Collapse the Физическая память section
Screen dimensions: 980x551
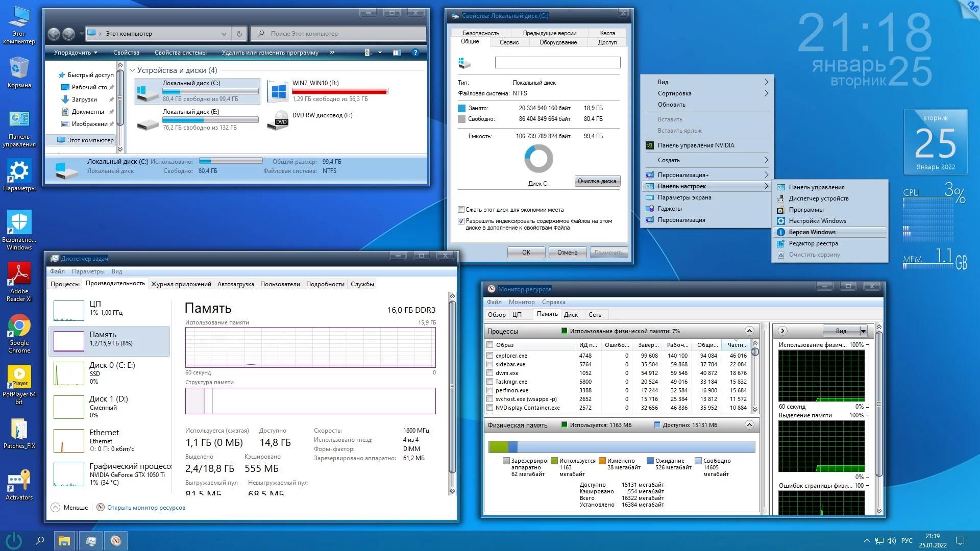(749, 425)
